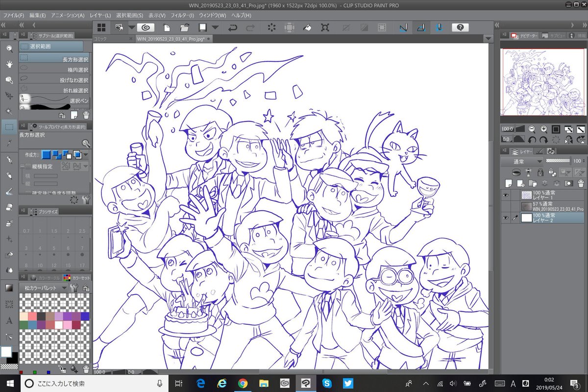The image size is (588, 392).
Task: Enable the 縦横指定 checkbox
Action: (28, 167)
